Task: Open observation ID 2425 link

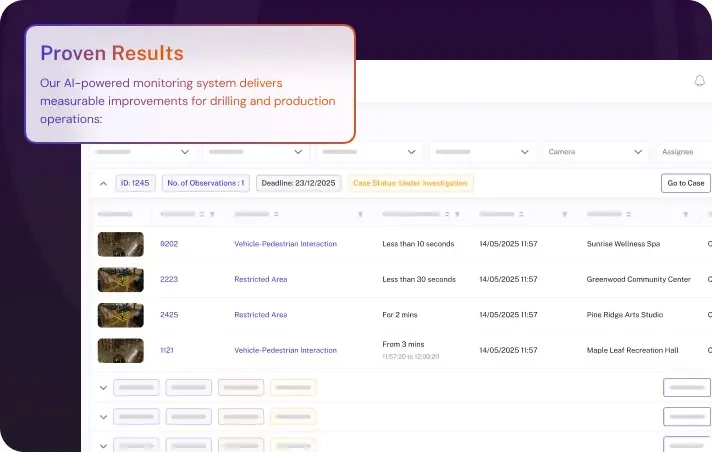Action: pyautogui.click(x=169, y=315)
